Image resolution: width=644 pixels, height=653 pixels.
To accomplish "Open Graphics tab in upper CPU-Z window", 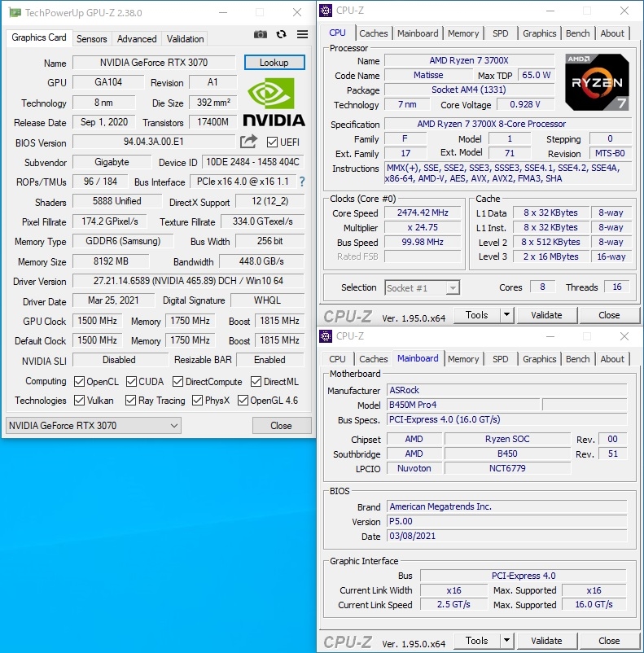I will coord(540,33).
